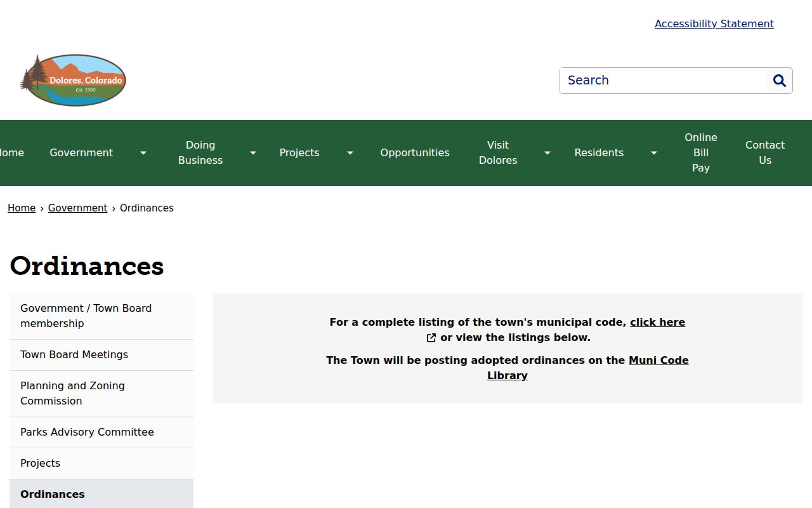Click the Ordinances breadcrumb text
This screenshot has width=812, height=508.
(147, 208)
